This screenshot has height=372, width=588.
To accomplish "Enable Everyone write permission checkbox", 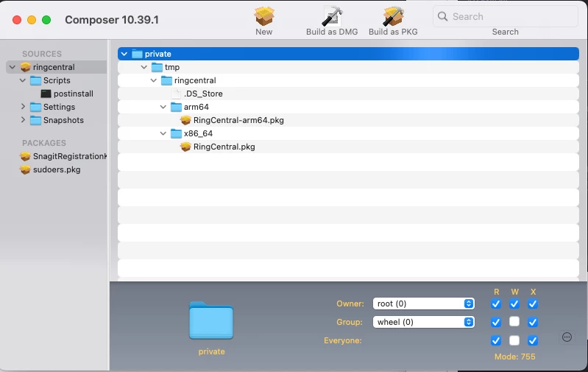I will pyautogui.click(x=514, y=340).
